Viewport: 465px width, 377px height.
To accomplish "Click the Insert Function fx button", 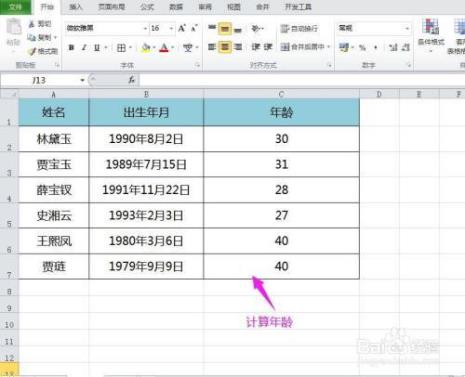I will pos(132,80).
